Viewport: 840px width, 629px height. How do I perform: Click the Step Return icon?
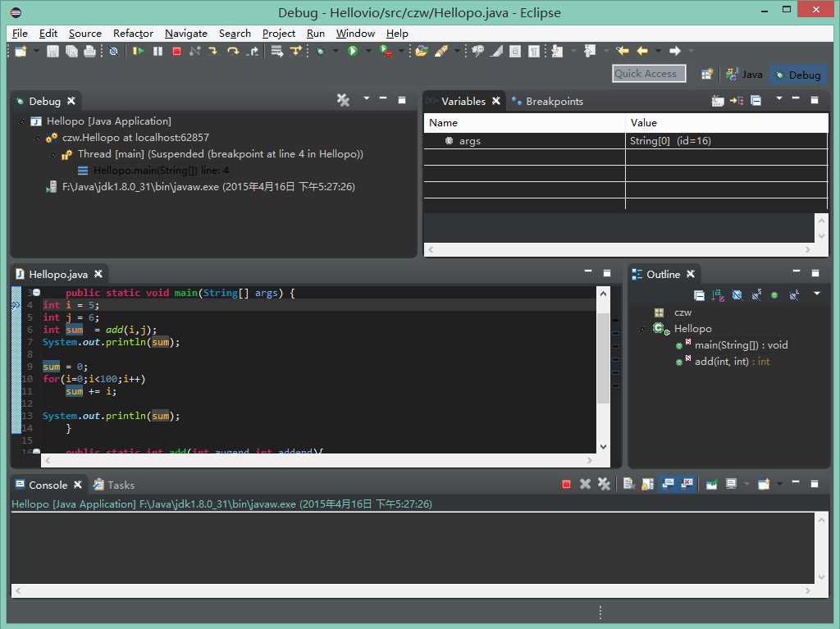pyautogui.click(x=253, y=51)
